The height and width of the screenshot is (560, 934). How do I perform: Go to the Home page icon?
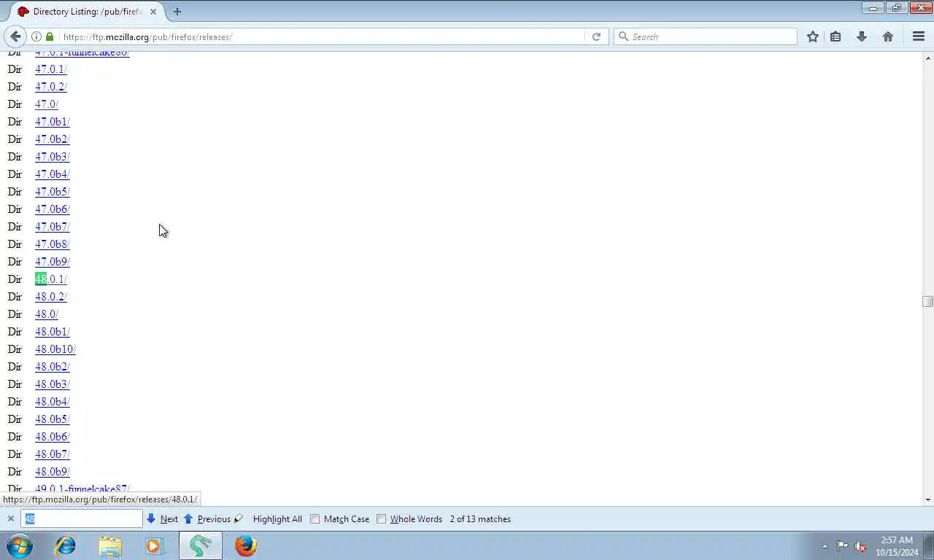888,36
